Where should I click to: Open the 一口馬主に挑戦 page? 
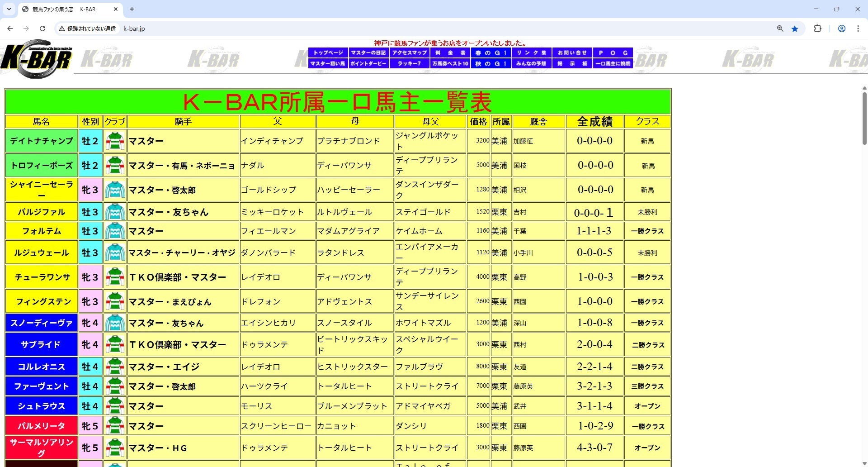613,64
